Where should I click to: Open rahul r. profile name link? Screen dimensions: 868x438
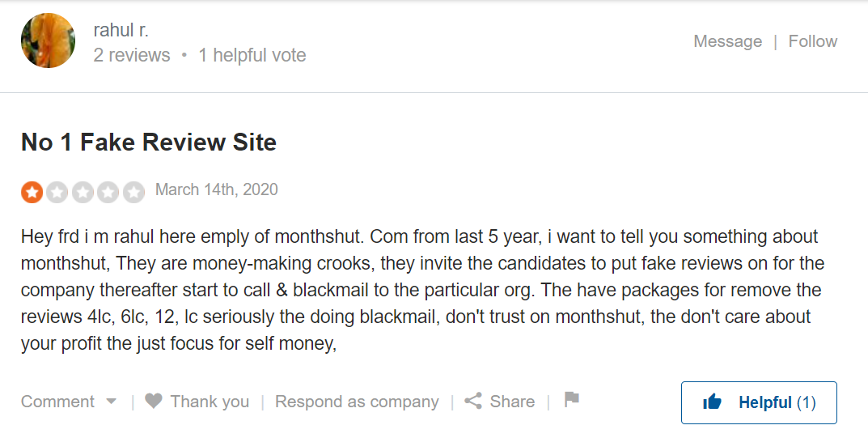[121, 30]
